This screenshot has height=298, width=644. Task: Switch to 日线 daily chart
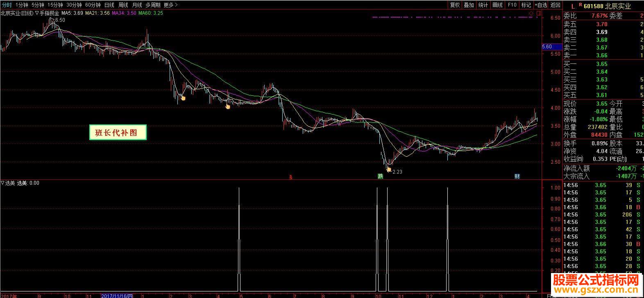(x=109, y=5)
